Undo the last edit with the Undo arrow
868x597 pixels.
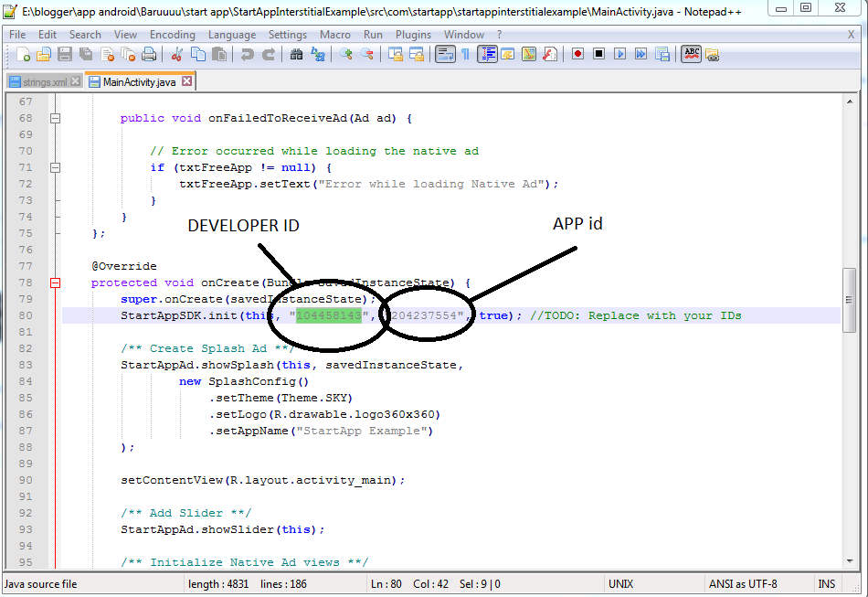[248, 54]
